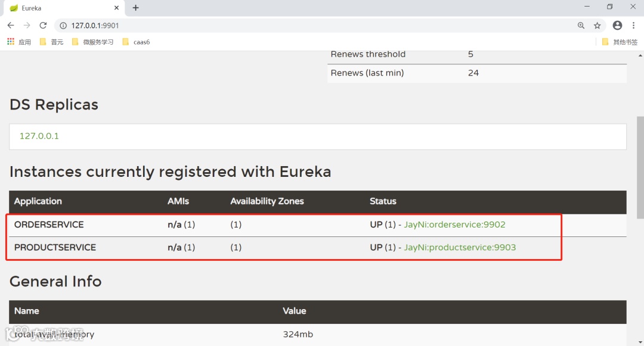Open the user profile icon
Image resolution: width=644 pixels, height=346 pixels.
point(617,26)
